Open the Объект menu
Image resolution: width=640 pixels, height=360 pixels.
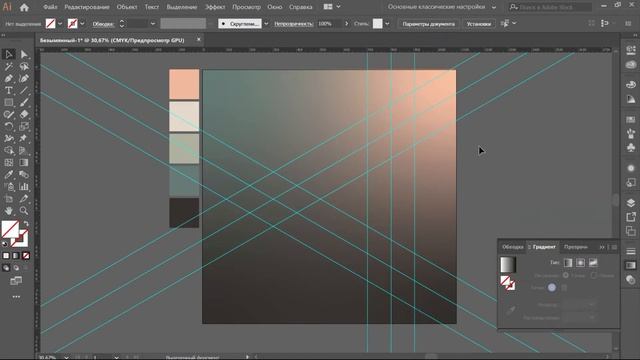click(127, 7)
